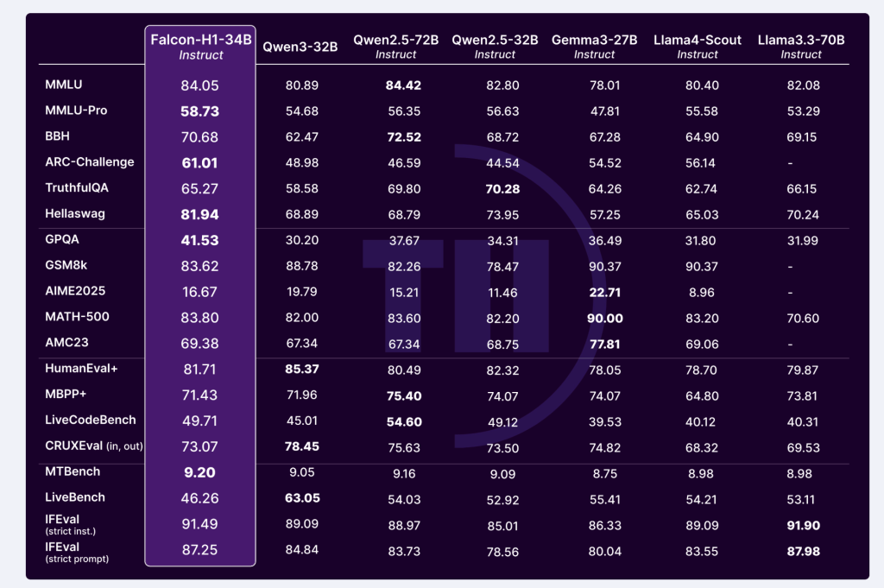The height and width of the screenshot is (588, 884).
Task: Click Qwen3-32B's HumanEval+ score of 85.37
Action: [x=301, y=369]
